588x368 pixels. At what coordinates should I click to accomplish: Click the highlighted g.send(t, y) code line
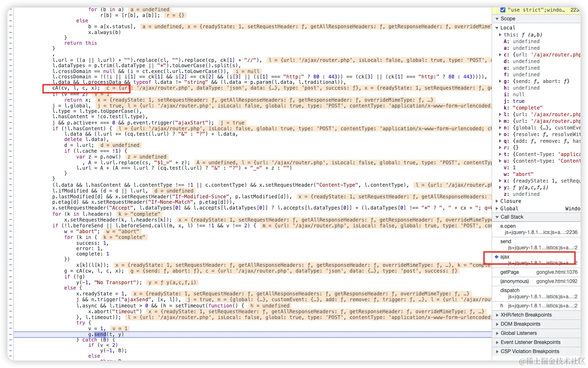click(x=252, y=334)
